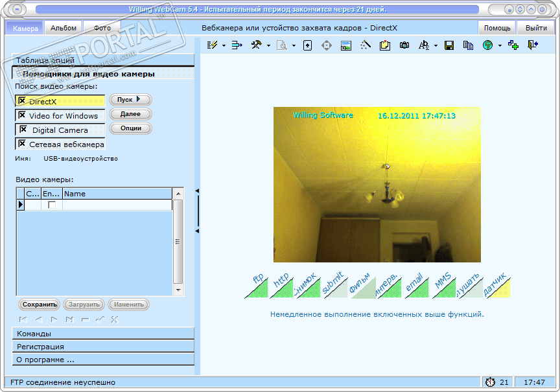Toggle the Сетевая вебкамера checkbox
This screenshot has height=392, width=560.
(22, 144)
